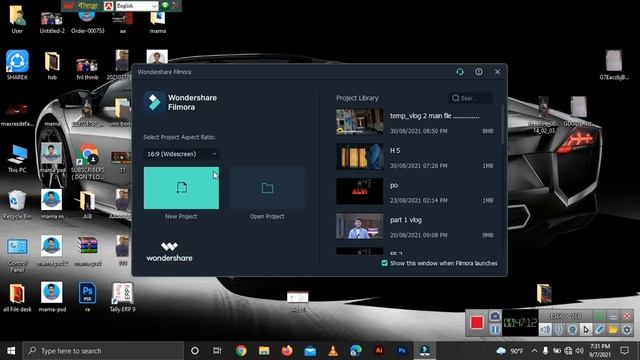The height and width of the screenshot is (360, 640).
Task: Select the AIB folder on desktop
Action: [87, 204]
